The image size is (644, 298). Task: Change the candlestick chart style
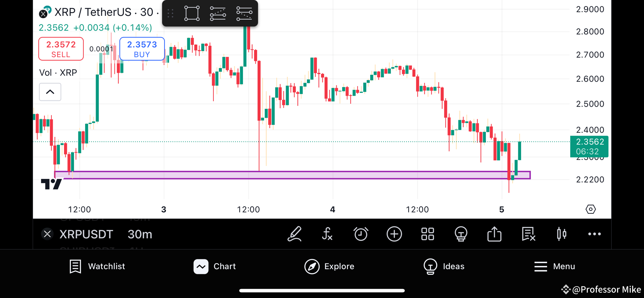tap(561, 234)
